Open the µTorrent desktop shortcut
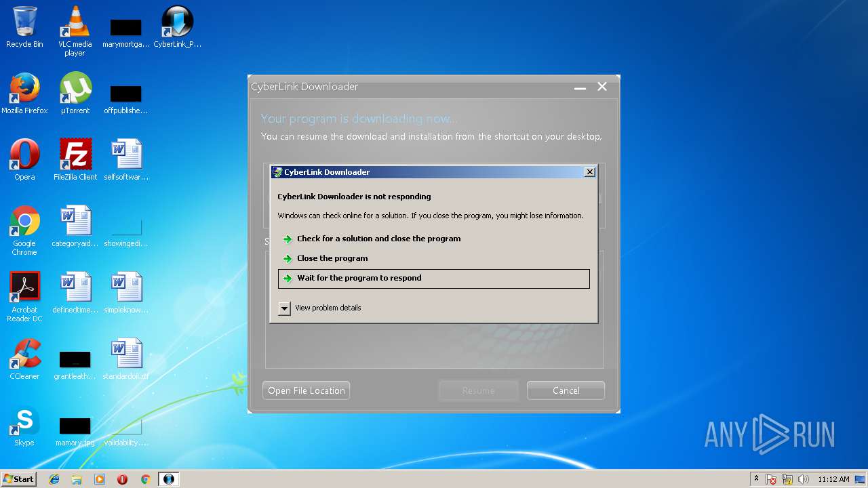This screenshot has width=868, height=488. (x=75, y=94)
